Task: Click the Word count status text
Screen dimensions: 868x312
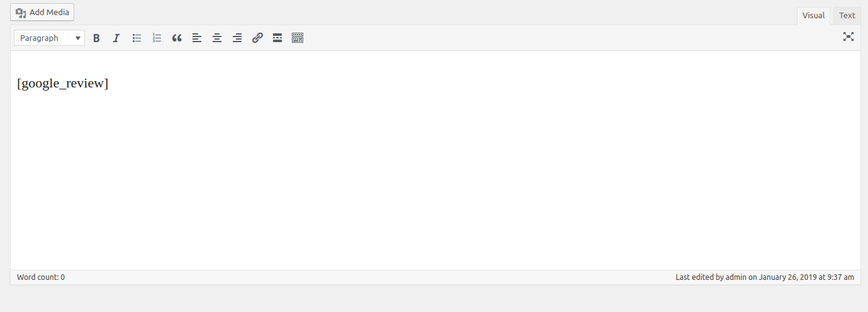Action: click(41, 277)
